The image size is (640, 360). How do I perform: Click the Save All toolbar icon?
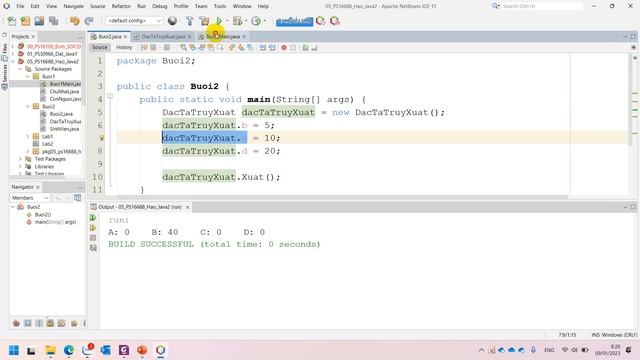pos(53,21)
